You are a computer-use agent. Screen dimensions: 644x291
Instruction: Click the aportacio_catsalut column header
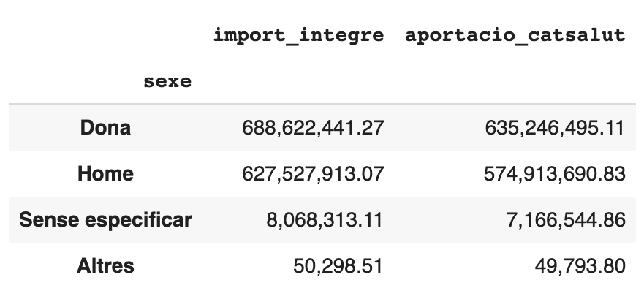tap(515, 35)
